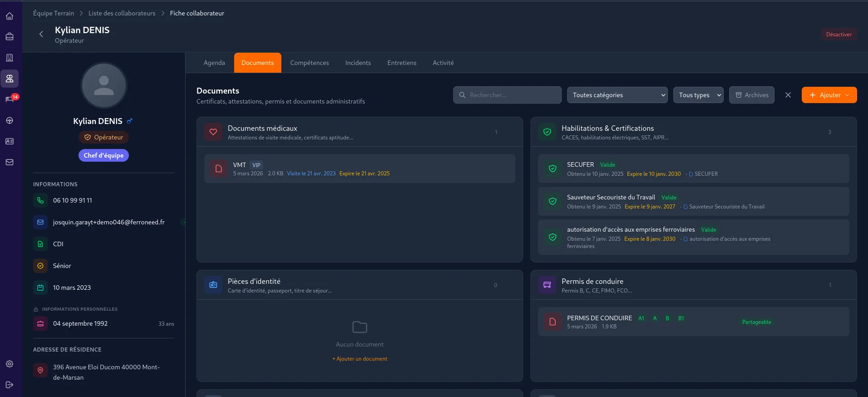Click the logout icon in sidebar

click(10, 385)
